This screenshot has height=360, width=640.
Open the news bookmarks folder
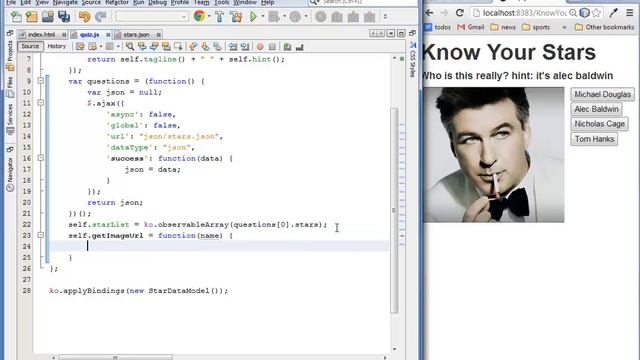(503, 27)
